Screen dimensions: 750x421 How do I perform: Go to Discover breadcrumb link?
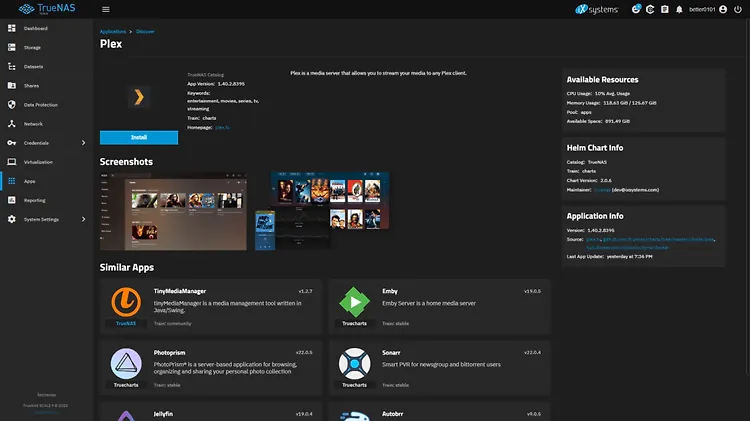145,32
